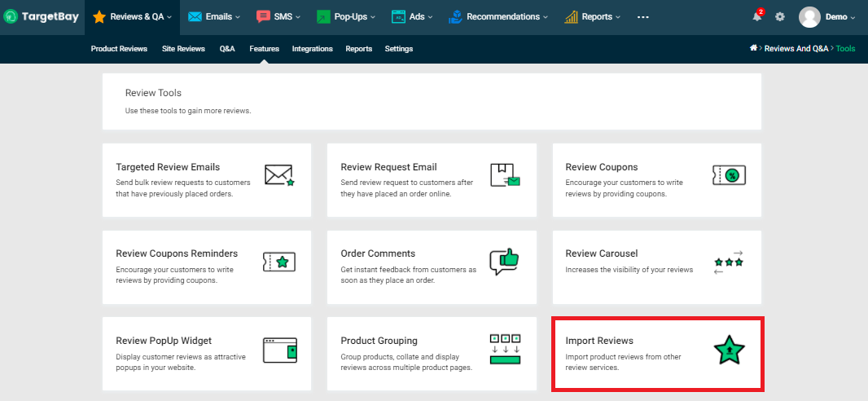Screen dimensions: 868x401
Task: Click the Reviews And Q&A breadcrumb link
Action: click(x=796, y=49)
